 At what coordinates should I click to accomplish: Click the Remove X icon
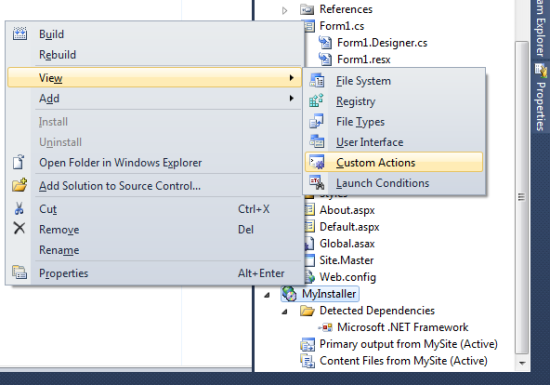(19, 228)
